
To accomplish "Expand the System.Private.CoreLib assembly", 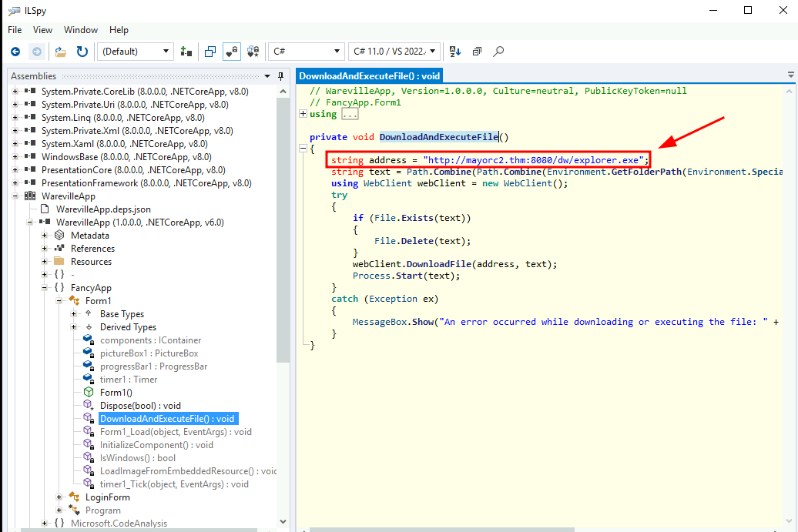I will (x=15, y=92).
